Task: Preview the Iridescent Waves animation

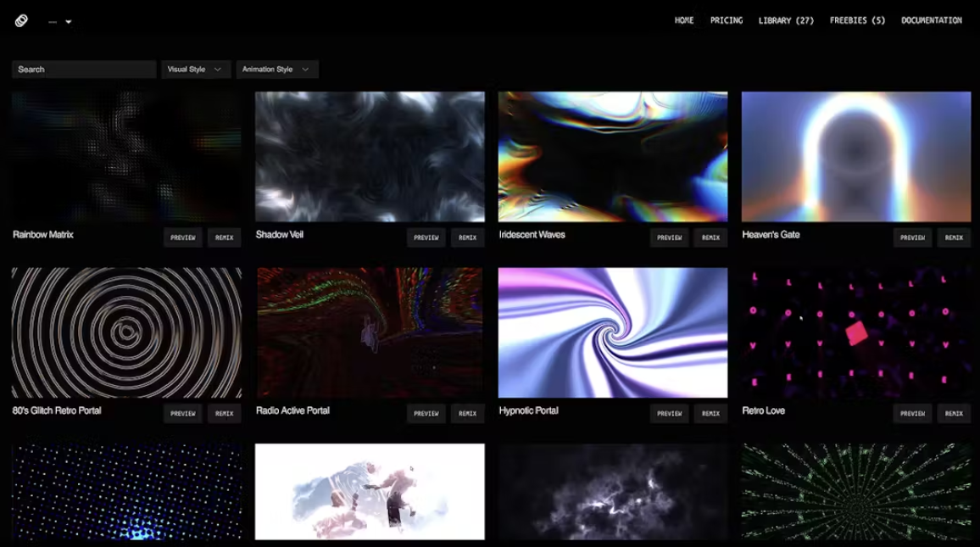Action: click(x=670, y=237)
